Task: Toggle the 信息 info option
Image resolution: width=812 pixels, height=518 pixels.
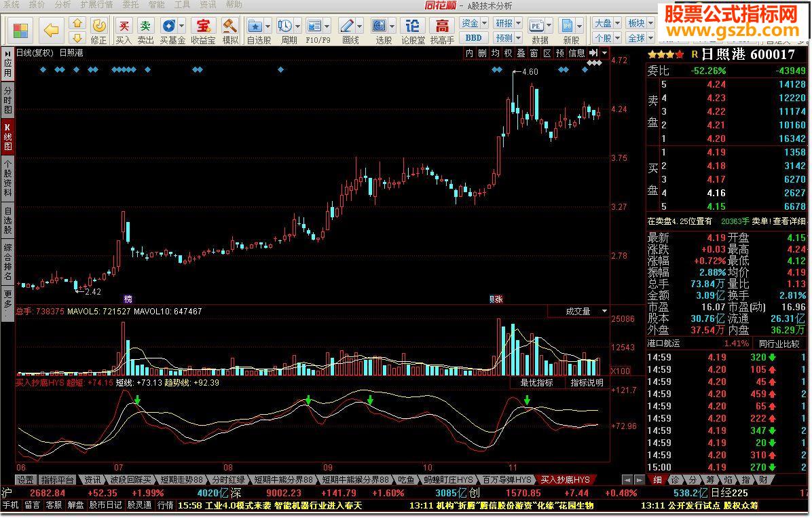Action: click(576, 53)
